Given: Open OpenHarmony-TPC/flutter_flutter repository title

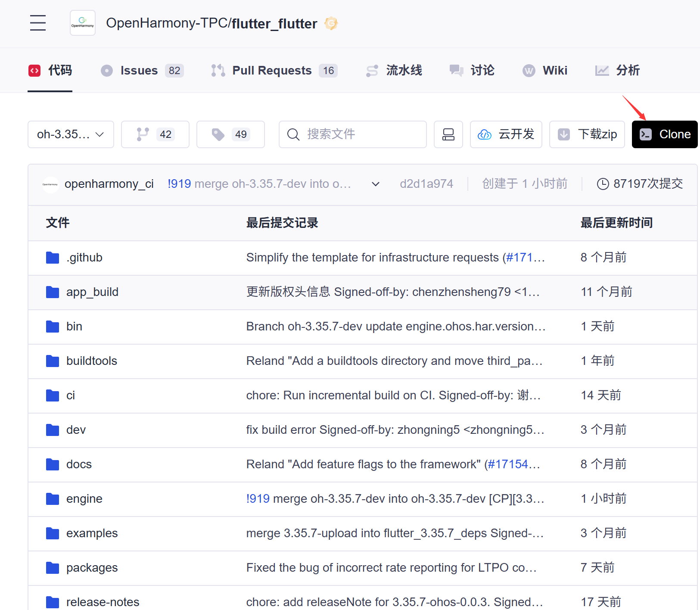Looking at the screenshot, I should click(x=212, y=23).
